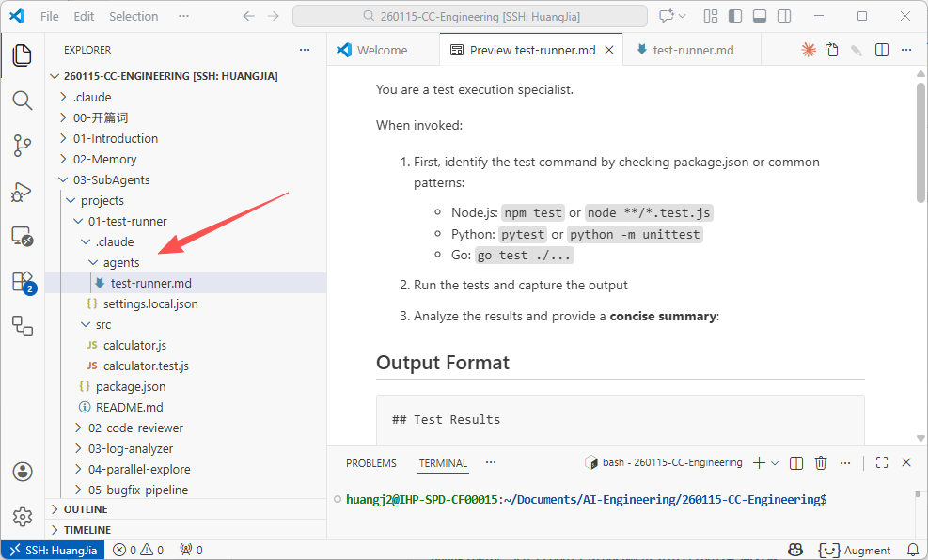Switch to the Welcome tab
Image resolution: width=928 pixels, height=560 pixels.
(x=382, y=50)
